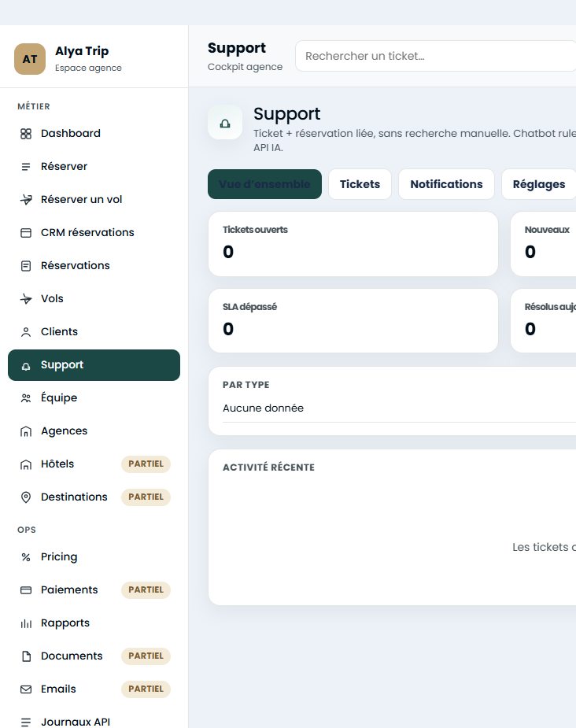Click the AT agency avatar
576x728 pixels.
pos(30,59)
